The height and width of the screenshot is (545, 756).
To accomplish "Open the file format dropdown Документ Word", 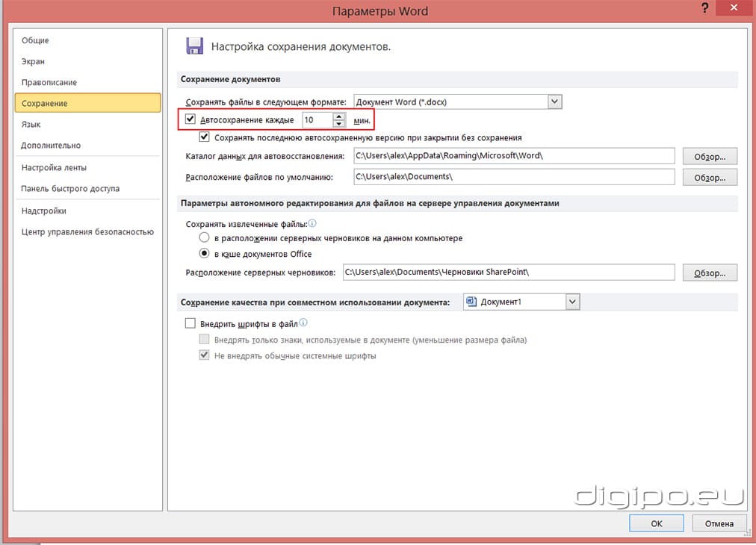I will (554, 102).
